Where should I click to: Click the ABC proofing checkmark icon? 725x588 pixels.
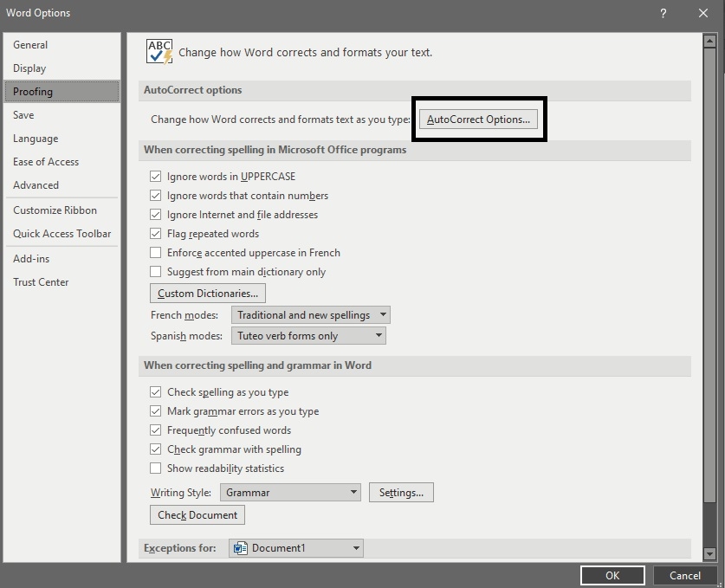tap(159, 52)
